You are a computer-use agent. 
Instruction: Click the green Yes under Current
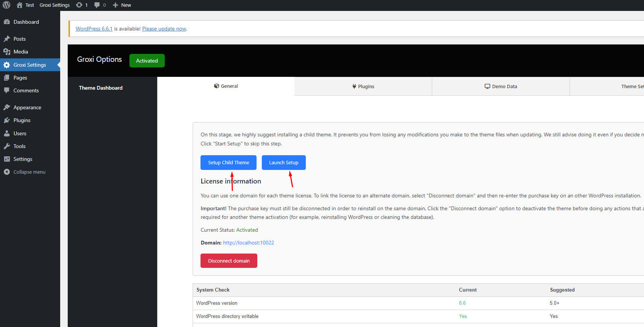point(463,316)
